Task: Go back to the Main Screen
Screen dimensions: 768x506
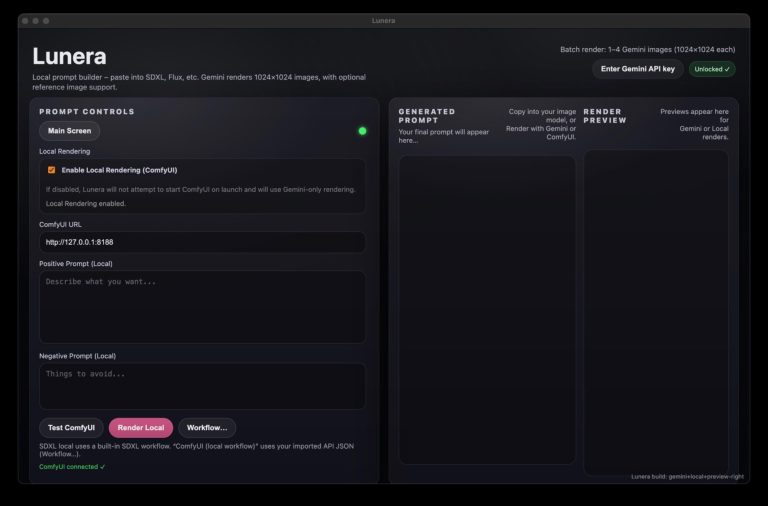Action: [69, 131]
